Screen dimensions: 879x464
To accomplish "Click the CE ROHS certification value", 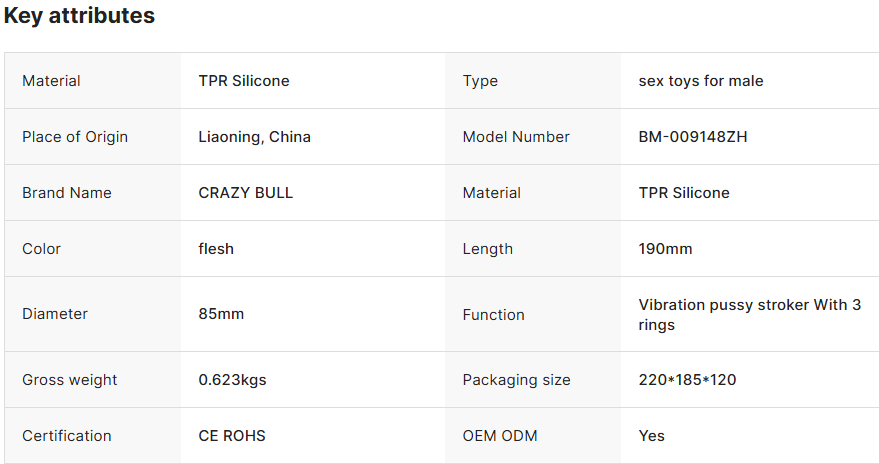I will click(232, 436).
